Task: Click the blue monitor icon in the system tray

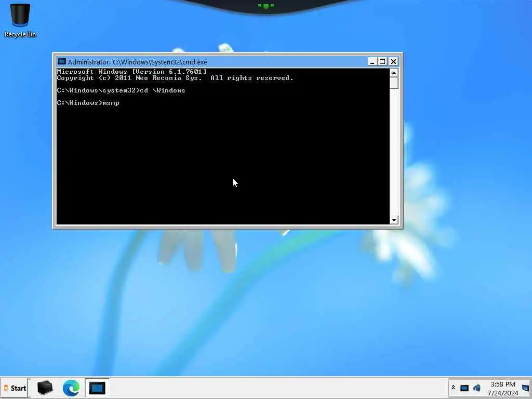Action: pos(464,388)
